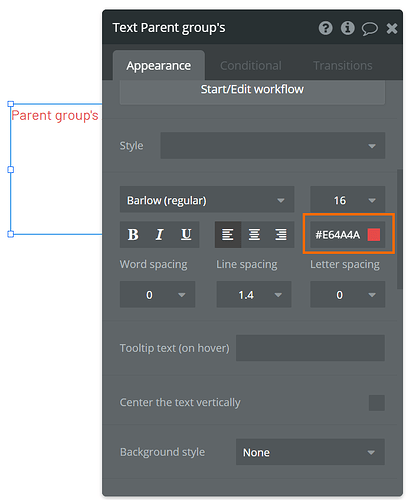Image resolution: width=416 pixels, height=500 pixels.
Task: Align text to the left
Action: click(228, 235)
